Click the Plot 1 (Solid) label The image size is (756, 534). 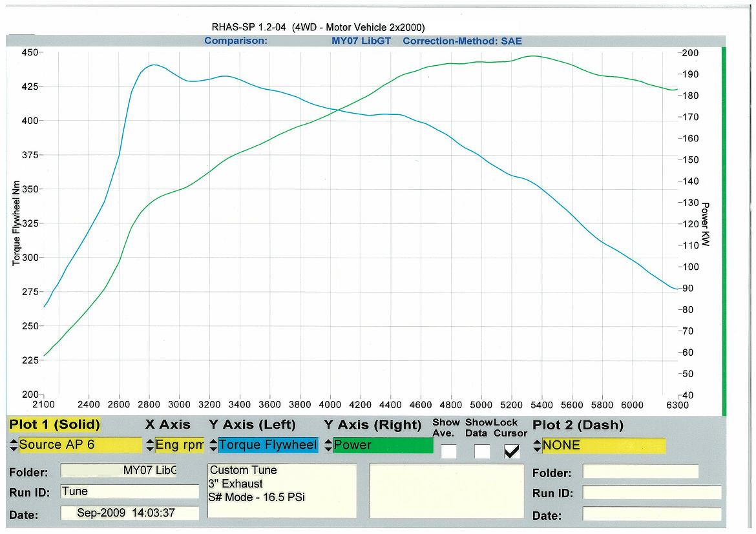click(54, 425)
